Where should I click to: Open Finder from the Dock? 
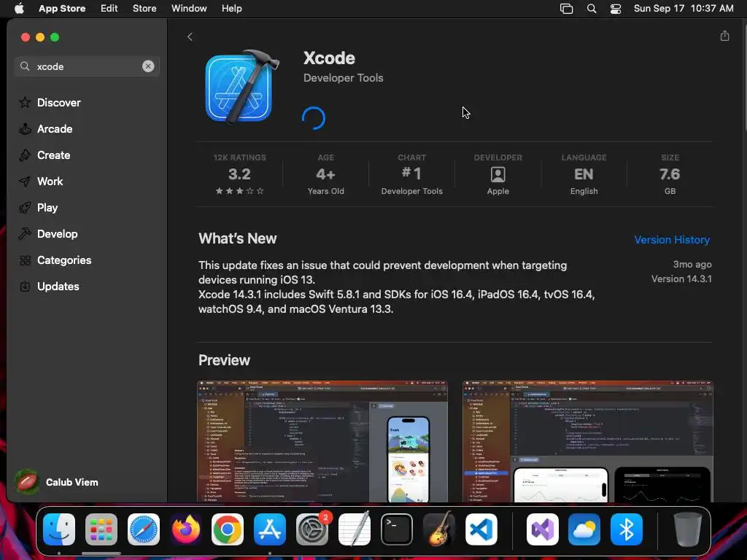tap(59, 529)
